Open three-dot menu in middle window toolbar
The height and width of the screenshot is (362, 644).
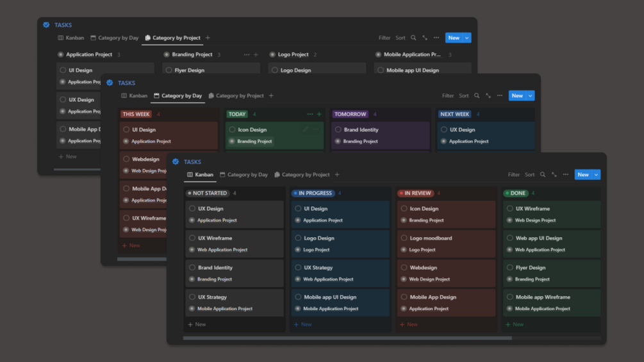point(500,95)
